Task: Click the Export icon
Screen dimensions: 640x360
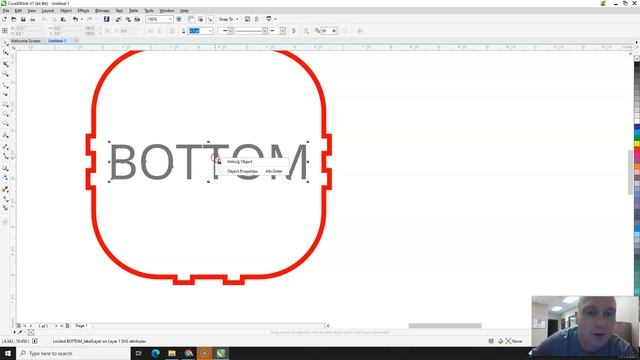Action: [128, 19]
